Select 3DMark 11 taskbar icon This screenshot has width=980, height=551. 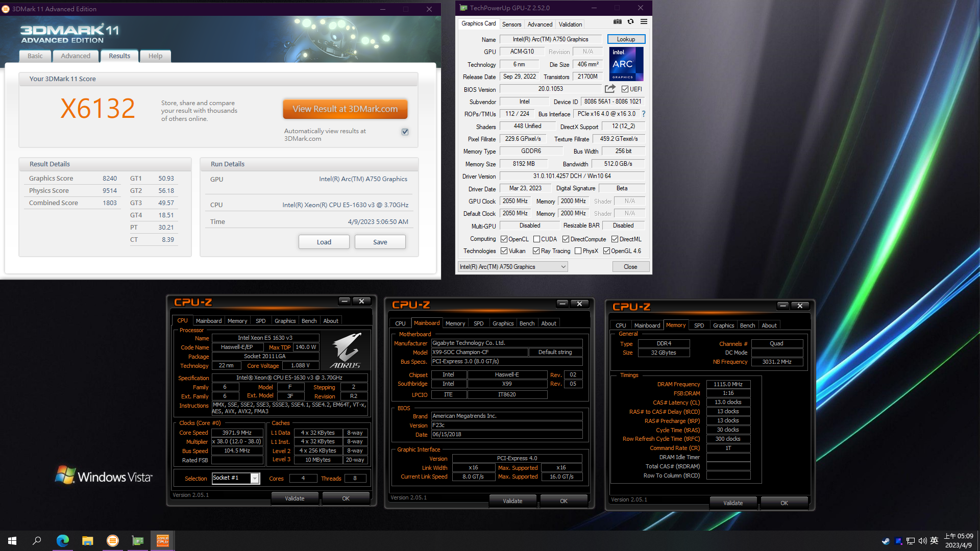(113, 541)
